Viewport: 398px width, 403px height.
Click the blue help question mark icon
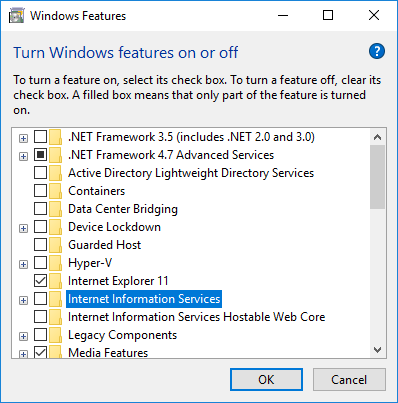377,51
